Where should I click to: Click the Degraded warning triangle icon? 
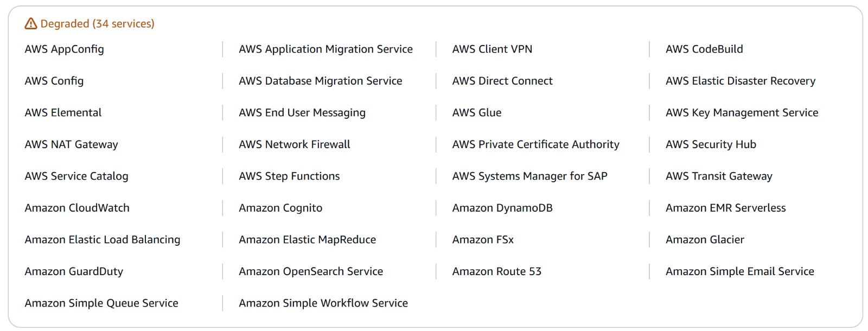[31, 24]
